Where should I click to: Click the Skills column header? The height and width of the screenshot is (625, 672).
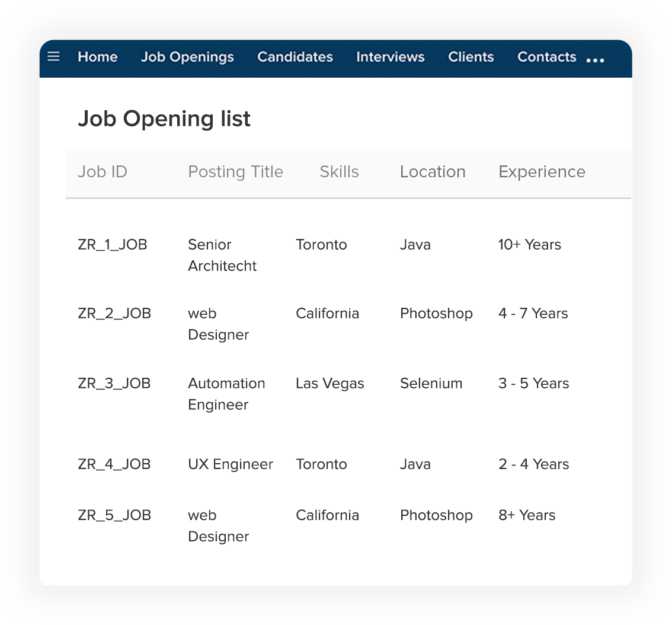(x=340, y=171)
